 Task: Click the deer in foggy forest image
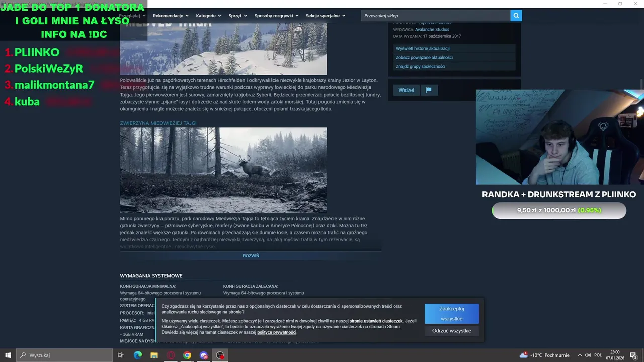point(223,170)
